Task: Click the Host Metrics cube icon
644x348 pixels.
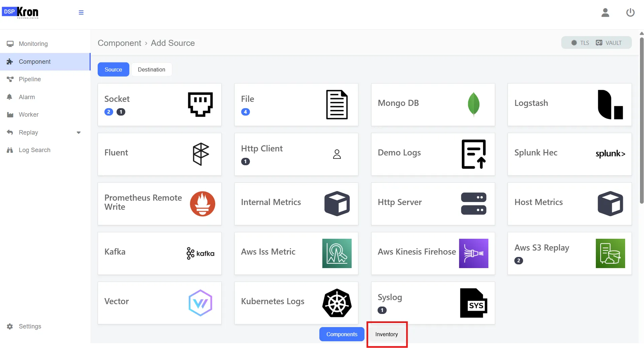Action: pos(610,204)
